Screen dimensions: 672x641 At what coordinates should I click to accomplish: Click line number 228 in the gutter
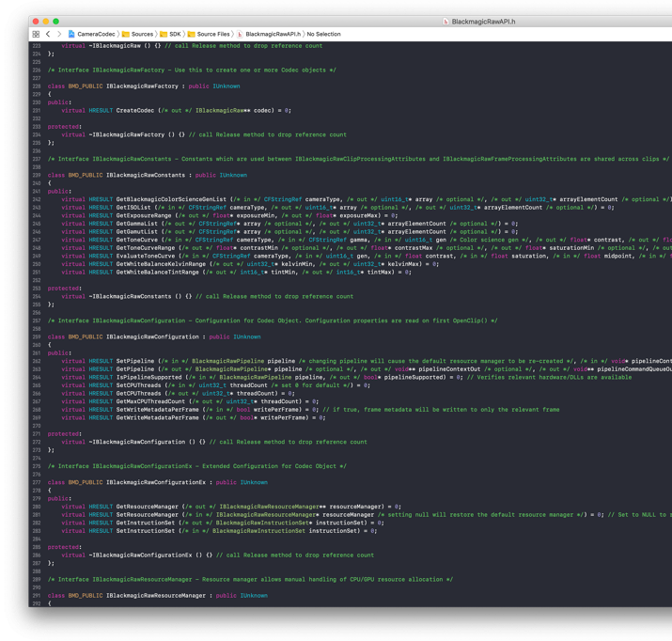pos(37,86)
